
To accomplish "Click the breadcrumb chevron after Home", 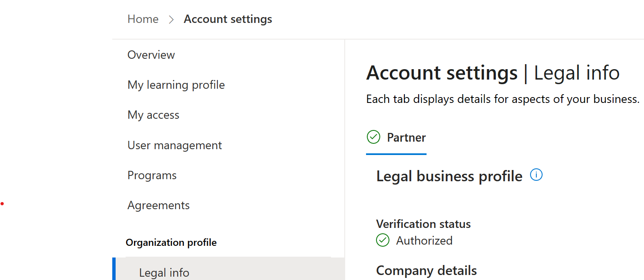I will (x=171, y=19).
